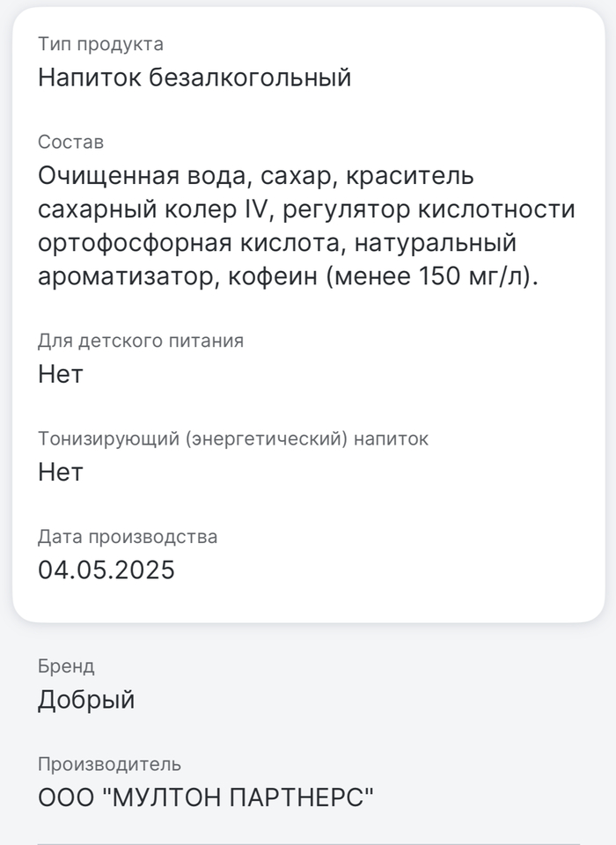Open manufacturer ООО "МУЛТОН ПАРТНЕРС"
The image size is (616, 845).
coord(206,797)
